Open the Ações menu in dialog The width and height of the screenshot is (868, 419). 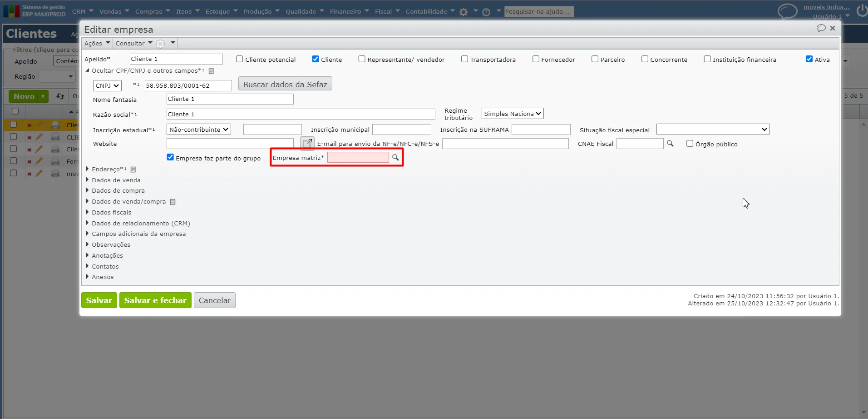pyautogui.click(x=97, y=43)
